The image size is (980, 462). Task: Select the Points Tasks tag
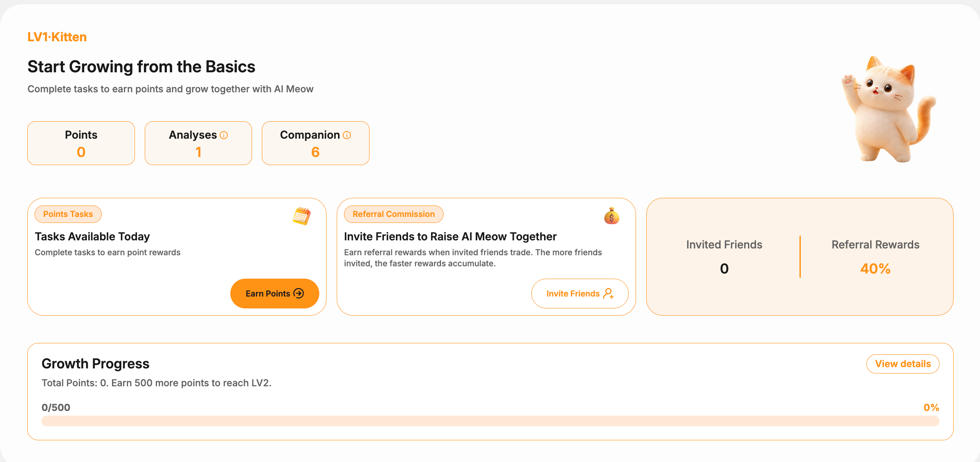click(x=68, y=214)
